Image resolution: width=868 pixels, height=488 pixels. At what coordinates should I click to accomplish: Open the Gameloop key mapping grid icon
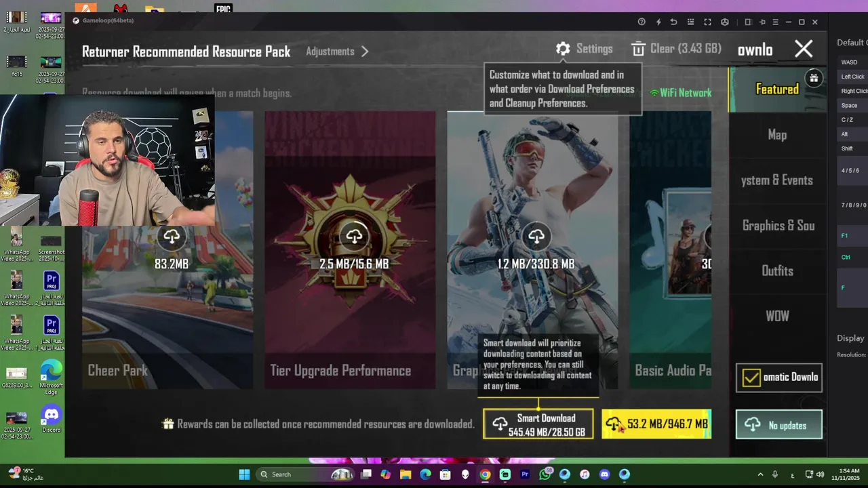pos(690,22)
